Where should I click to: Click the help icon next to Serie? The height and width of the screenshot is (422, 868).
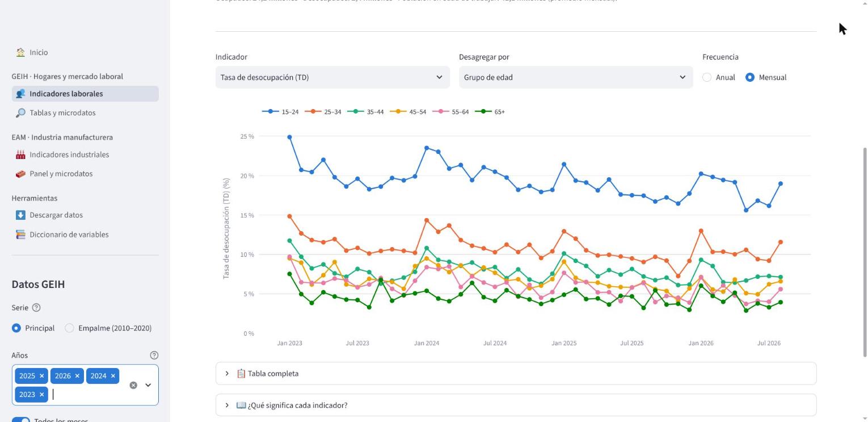click(x=36, y=308)
